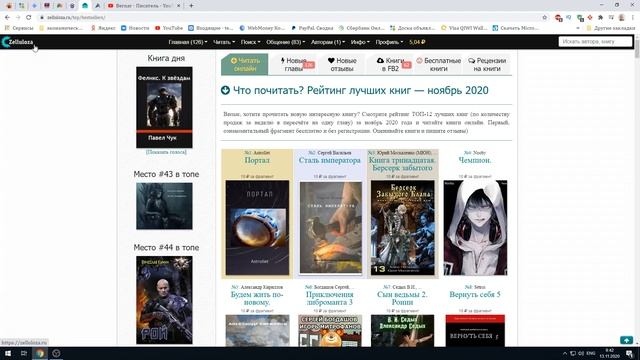Switch to the Новые отзывы tab

click(x=342, y=64)
